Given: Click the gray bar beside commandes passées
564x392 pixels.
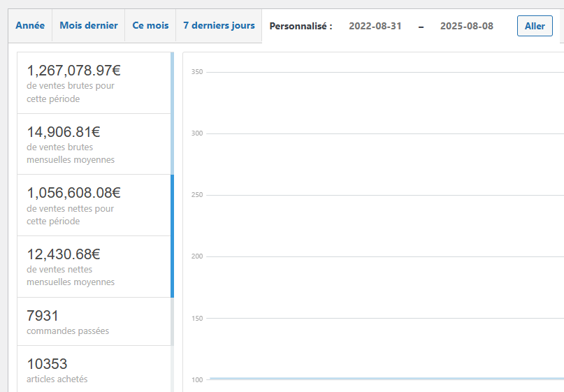Looking at the screenshot, I should coord(172,321).
